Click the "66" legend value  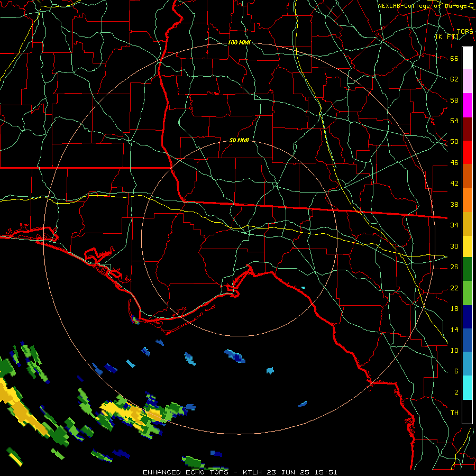pos(454,59)
